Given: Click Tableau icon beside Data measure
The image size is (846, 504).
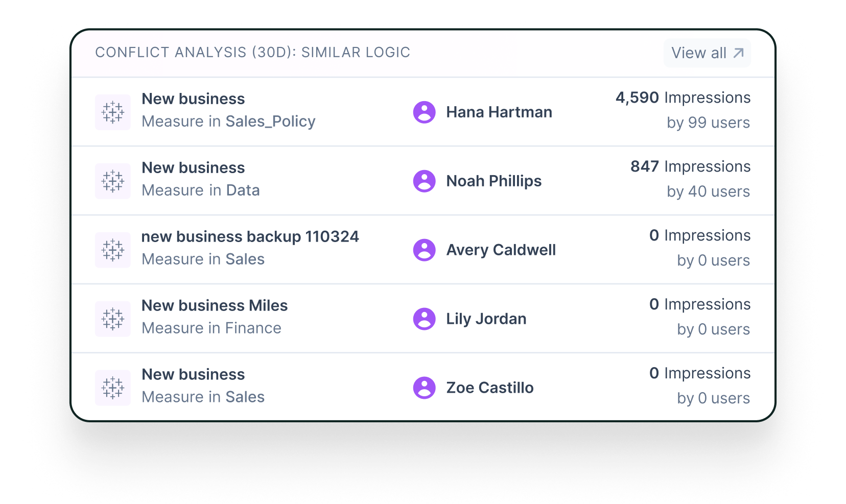Looking at the screenshot, I should (113, 181).
